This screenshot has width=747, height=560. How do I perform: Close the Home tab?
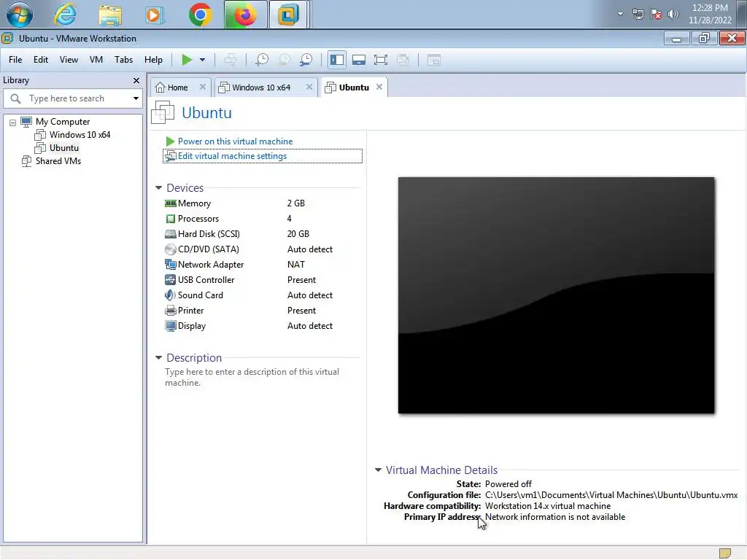point(203,87)
